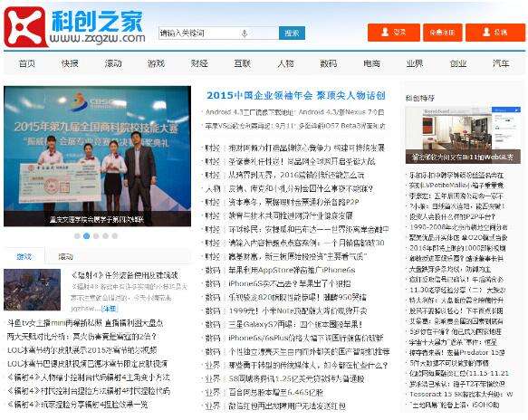
Task: Open the 辐射4 game article thumbnail
Action: click(x=33, y=290)
